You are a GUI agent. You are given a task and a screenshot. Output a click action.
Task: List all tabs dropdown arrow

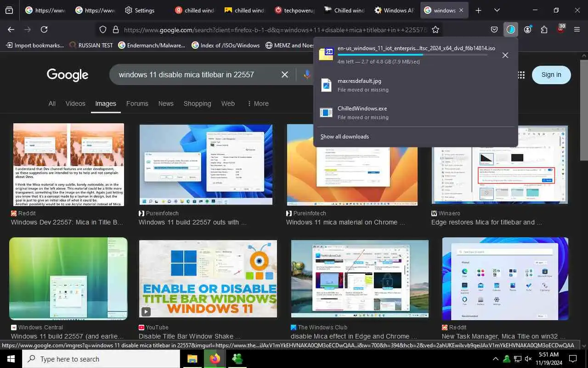pyautogui.click(x=497, y=10)
